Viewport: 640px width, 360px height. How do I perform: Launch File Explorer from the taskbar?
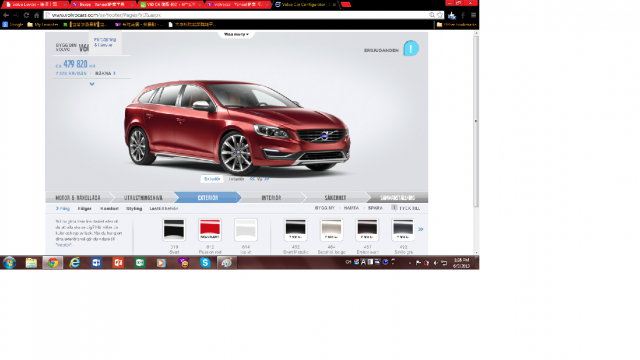click(31, 262)
